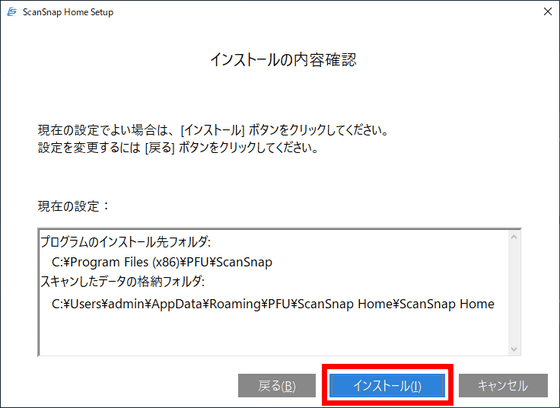
Task: Go back with the 戻る(B) button
Action: click(277, 385)
